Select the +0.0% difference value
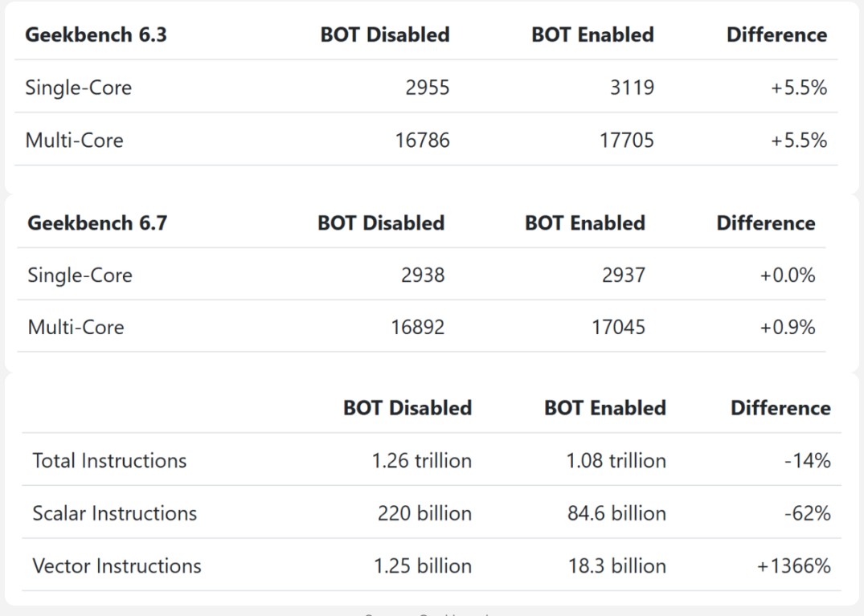The width and height of the screenshot is (864, 616). 787,275
